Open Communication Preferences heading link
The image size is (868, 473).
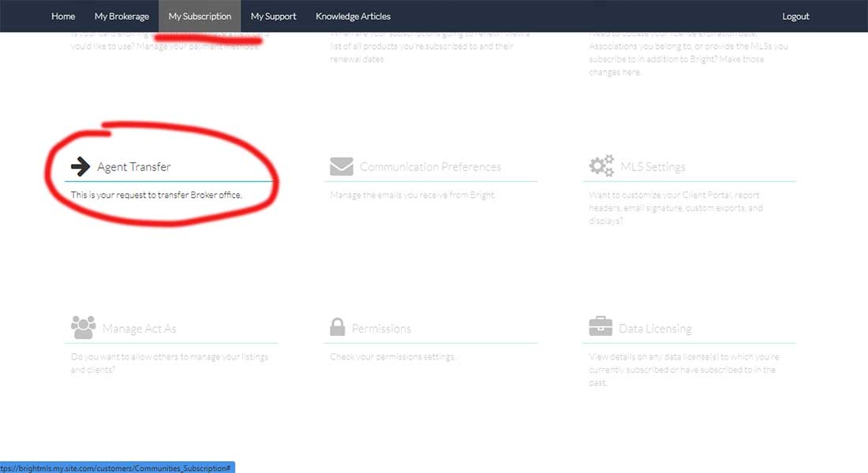(x=430, y=166)
